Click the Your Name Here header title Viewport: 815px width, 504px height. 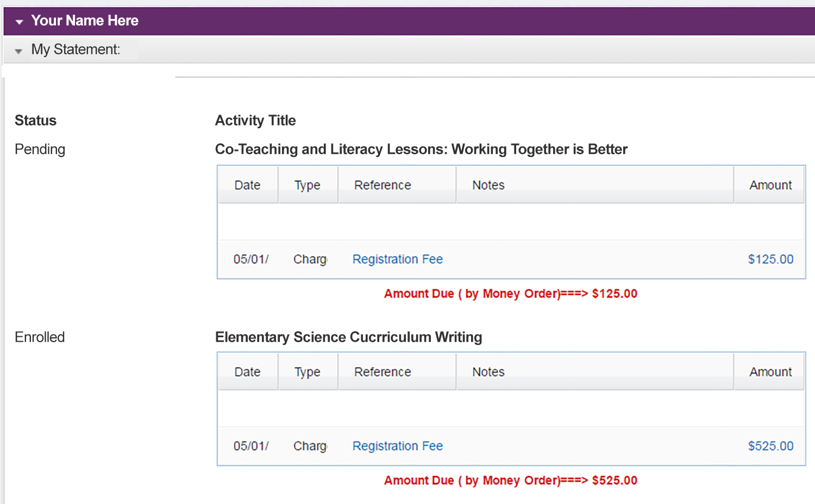[85, 21]
